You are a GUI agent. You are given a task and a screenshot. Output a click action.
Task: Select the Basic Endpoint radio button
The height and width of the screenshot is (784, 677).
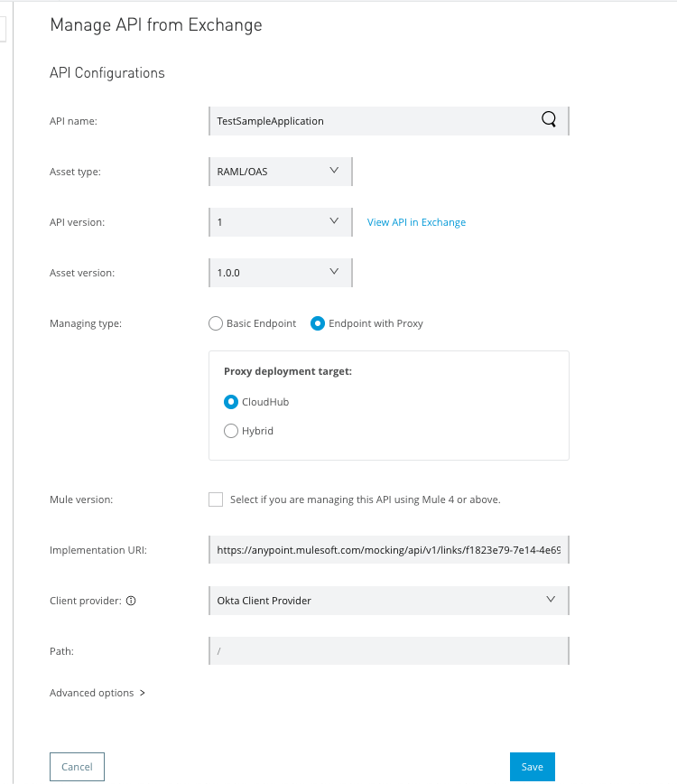[x=216, y=323]
